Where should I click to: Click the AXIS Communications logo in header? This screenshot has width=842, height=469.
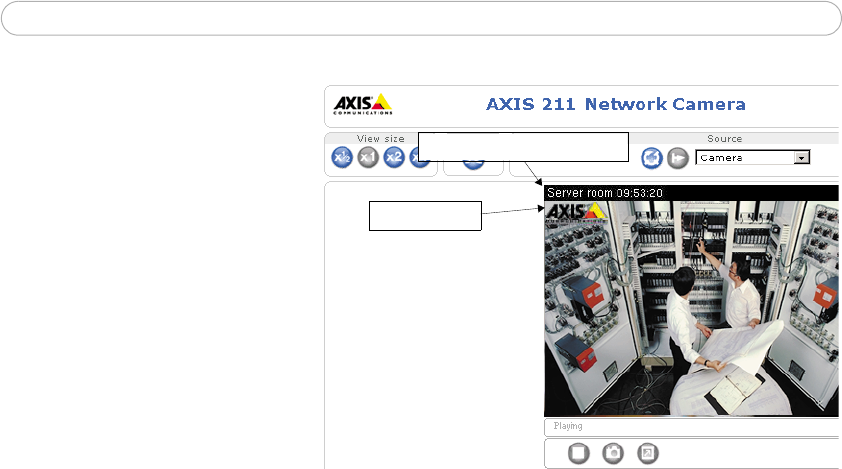pyautogui.click(x=363, y=104)
